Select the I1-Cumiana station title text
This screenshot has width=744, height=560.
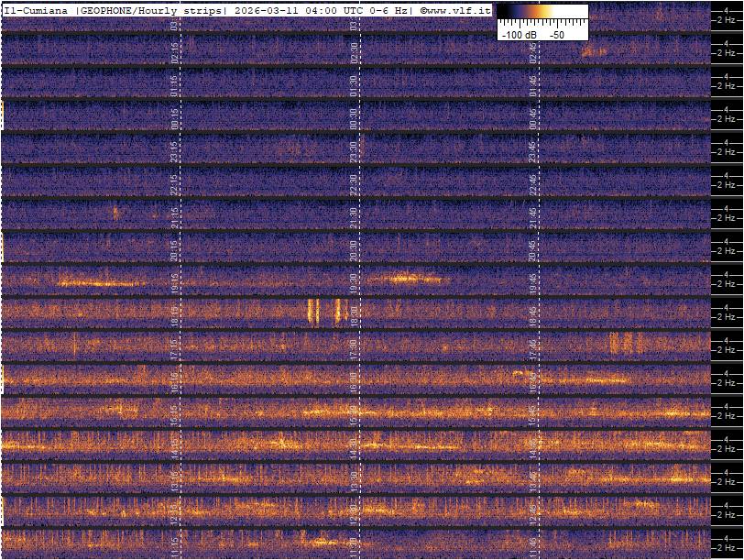[x=37, y=10]
